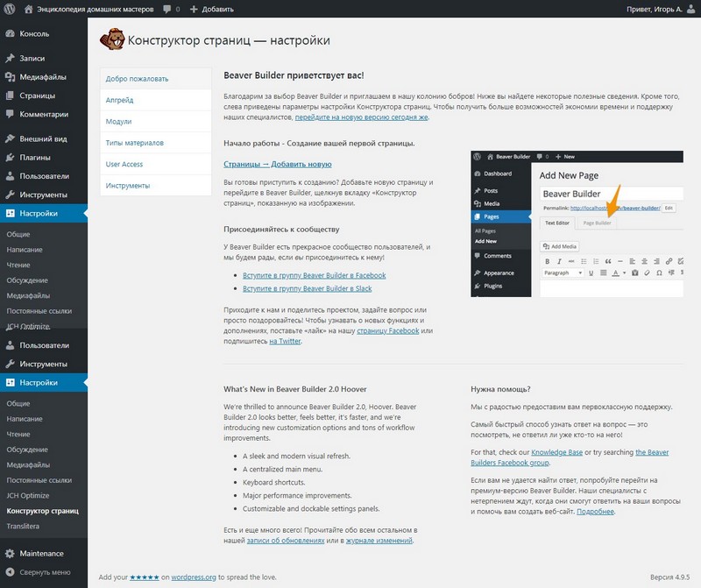The width and height of the screenshot is (701, 588).
Task: Visit the Beaver Builders Facebook group help link
Action: tap(570, 457)
